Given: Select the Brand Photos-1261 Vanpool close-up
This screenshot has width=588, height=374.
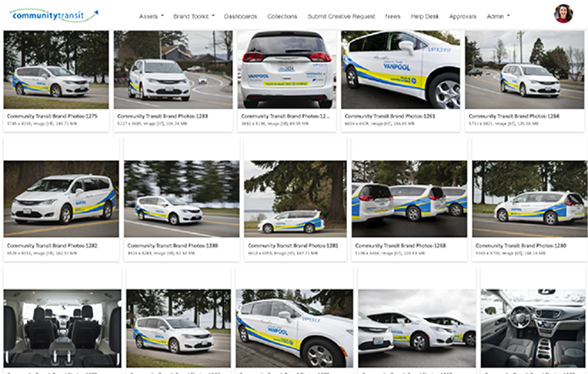Looking at the screenshot, I should tap(400, 70).
